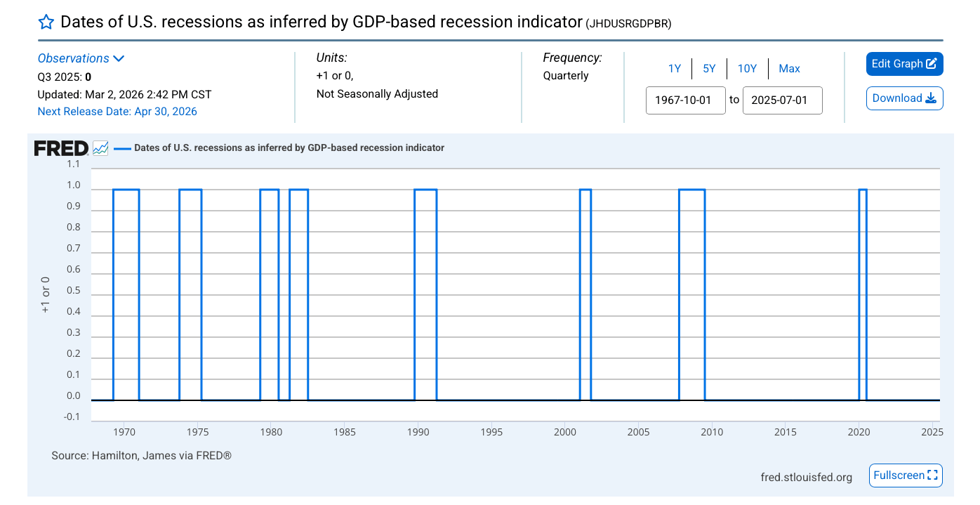980x505 pixels.
Task: Click the end date field 2025-07-01
Action: tap(782, 100)
